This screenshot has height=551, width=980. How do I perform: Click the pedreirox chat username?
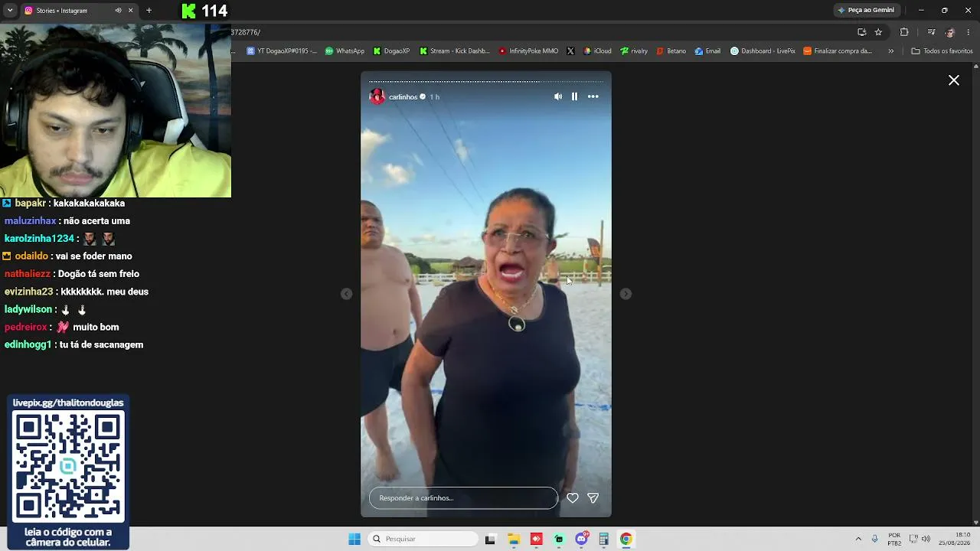pos(27,328)
